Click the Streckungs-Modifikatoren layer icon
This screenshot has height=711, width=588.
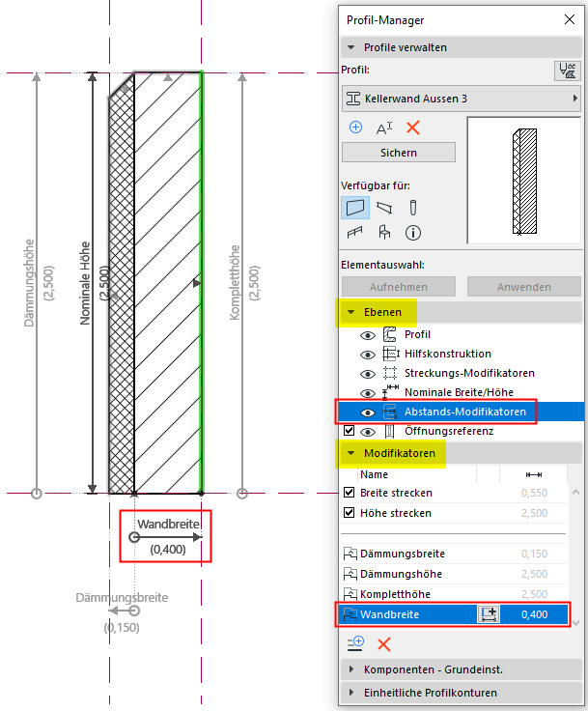(x=389, y=373)
